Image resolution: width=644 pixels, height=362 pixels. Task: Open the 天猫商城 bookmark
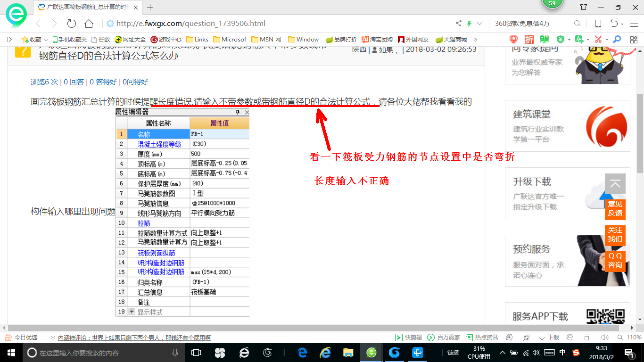coord(451,40)
